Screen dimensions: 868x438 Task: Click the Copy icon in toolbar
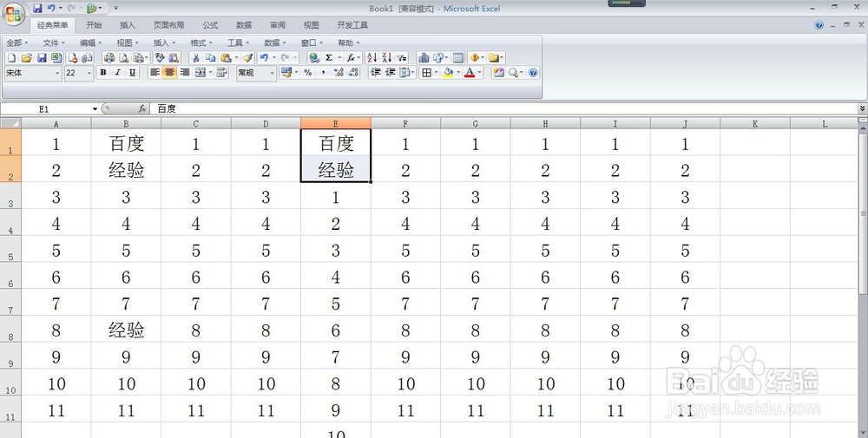(210, 57)
